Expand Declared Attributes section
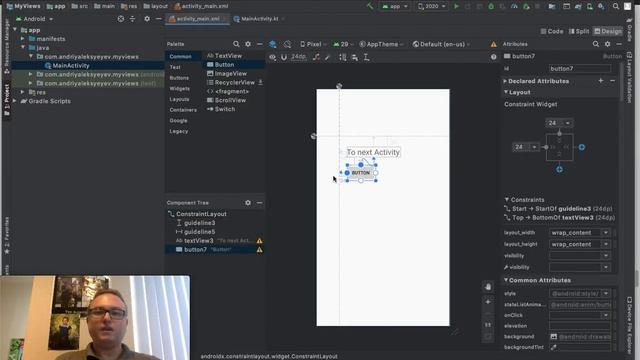Image resolution: width=640 pixels, height=360 pixels. (x=505, y=81)
